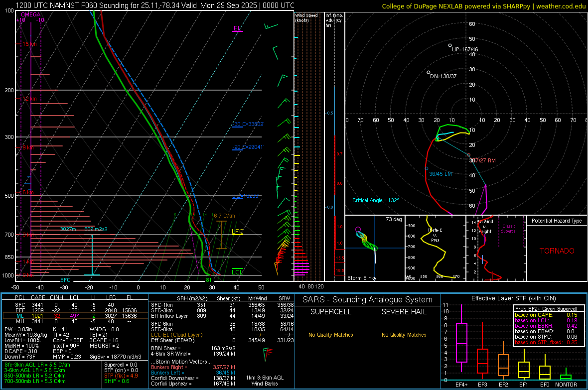Screen dimensions: 588x390
Task: Click the 15 km height marker
Action: (x=29, y=44)
